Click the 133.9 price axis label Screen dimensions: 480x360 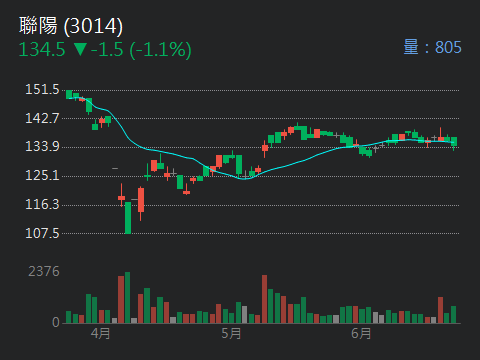pyautogui.click(x=42, y=147)
